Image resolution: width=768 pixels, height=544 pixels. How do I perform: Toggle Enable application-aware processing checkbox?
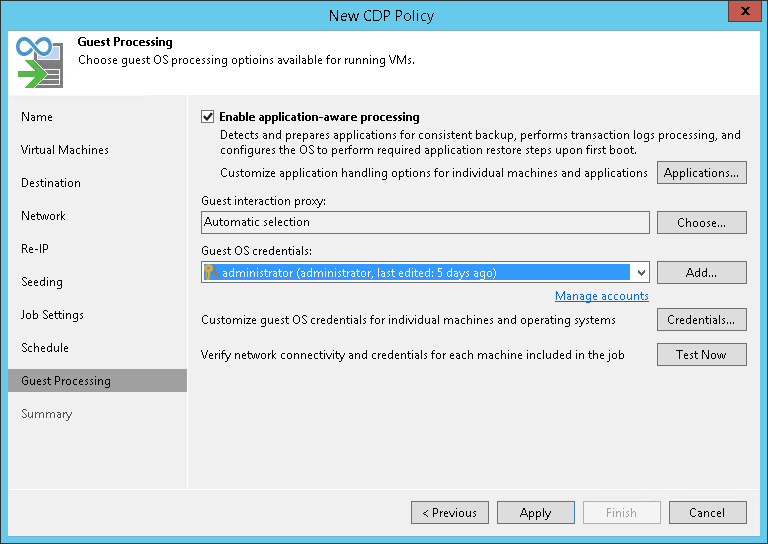(x=208, y=117)
